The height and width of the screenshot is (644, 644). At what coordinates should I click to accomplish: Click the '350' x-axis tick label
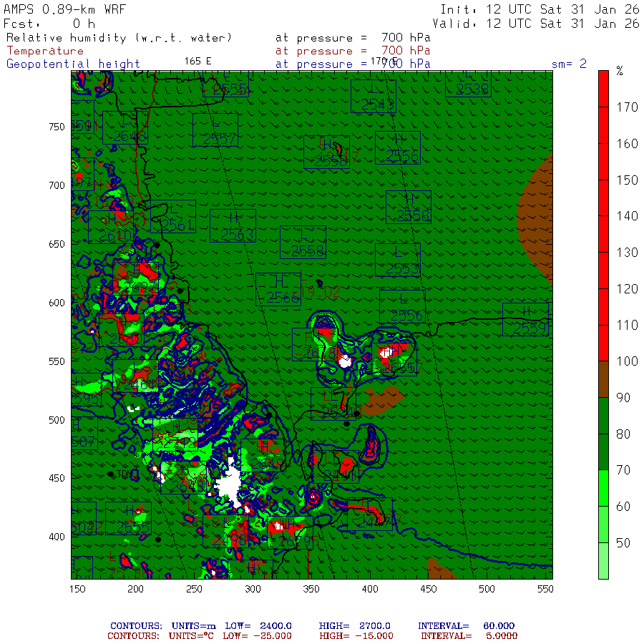[311, 590]
